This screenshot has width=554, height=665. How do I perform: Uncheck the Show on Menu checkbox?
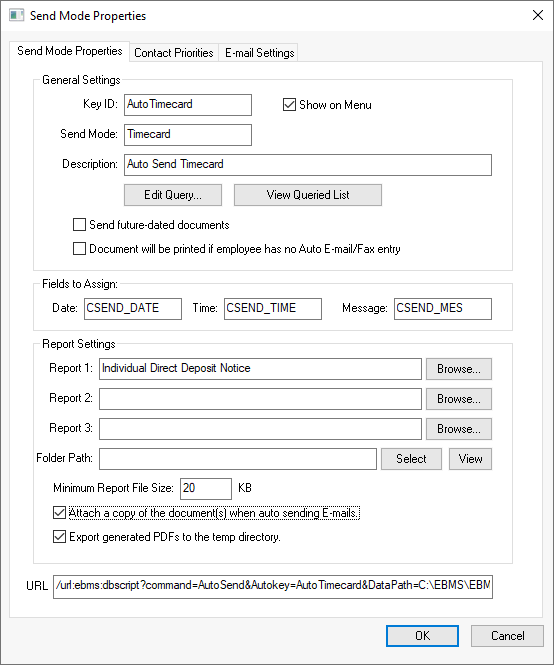[x=289, y=105]
